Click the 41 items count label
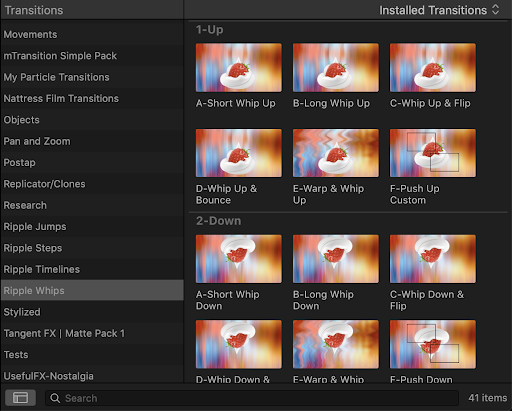Screen dimensions: 512x411 pos(487,398)
